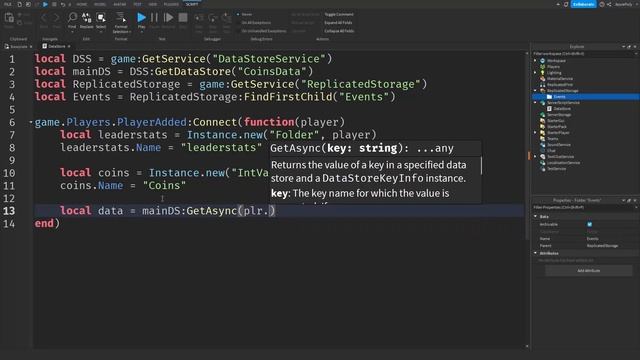Screen dimensions: 640x360
Task: Switch to the TEST ribbon tab
Action: click(138, 4)
